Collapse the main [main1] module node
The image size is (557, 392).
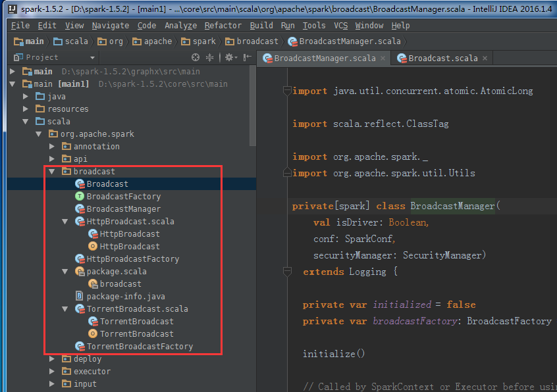coord(13,84)
